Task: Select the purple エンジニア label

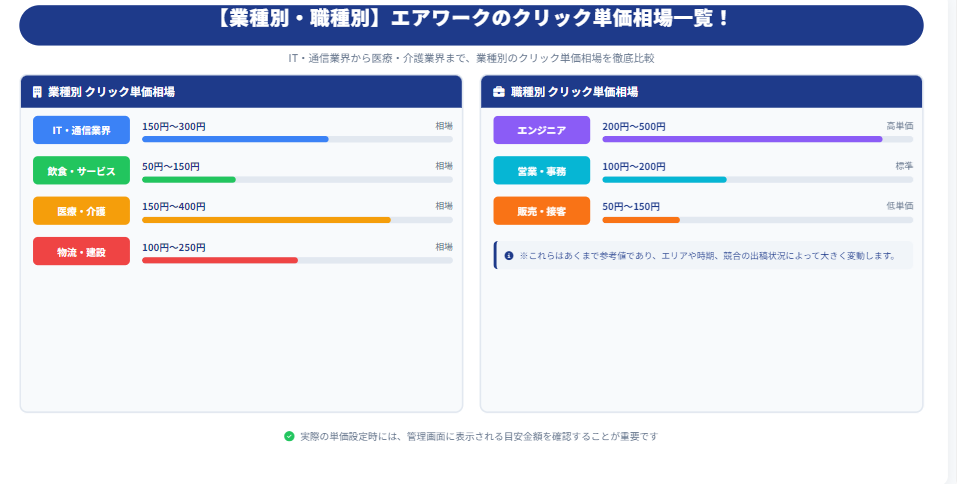Action: (541, 131)
